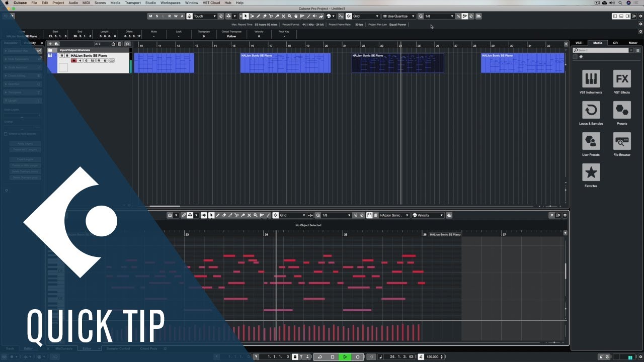This screenshot has width=644, height=362.
Task: Select key editor Zoom tool
Action: coord(255,215)
